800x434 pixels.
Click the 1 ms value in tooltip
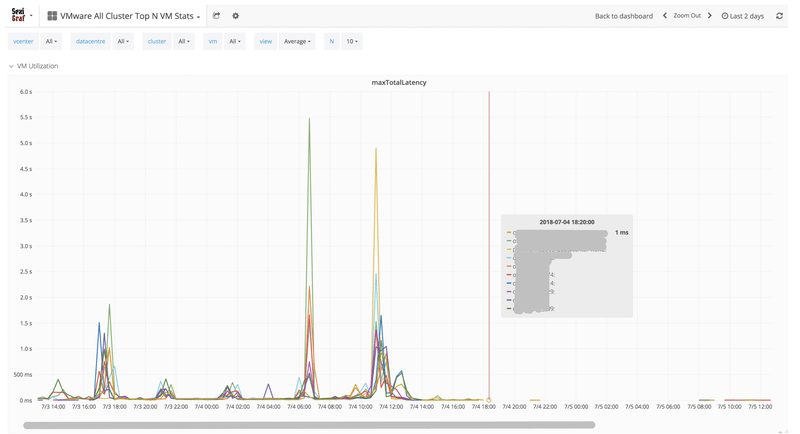tap(621, 232)
